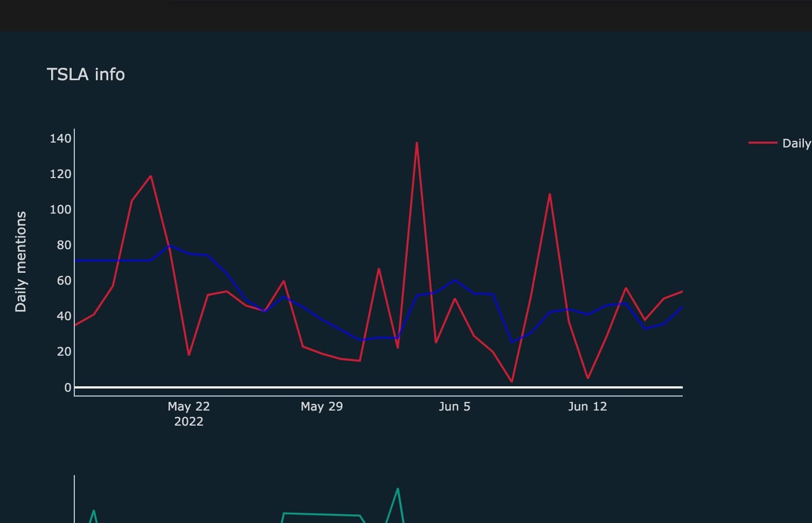Click the highest red peak near 138 mentions
This screenshot has width=812, height=523.
(x=417, y=143)
